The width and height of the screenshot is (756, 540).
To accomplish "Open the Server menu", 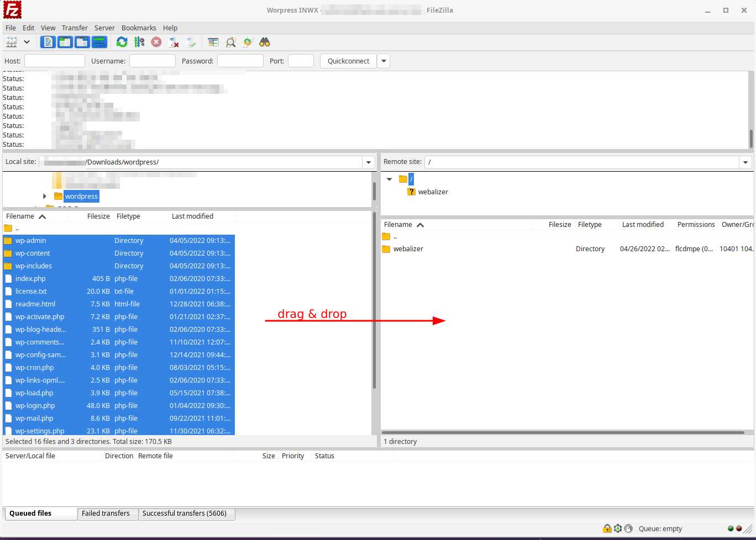I will [104, 28].
